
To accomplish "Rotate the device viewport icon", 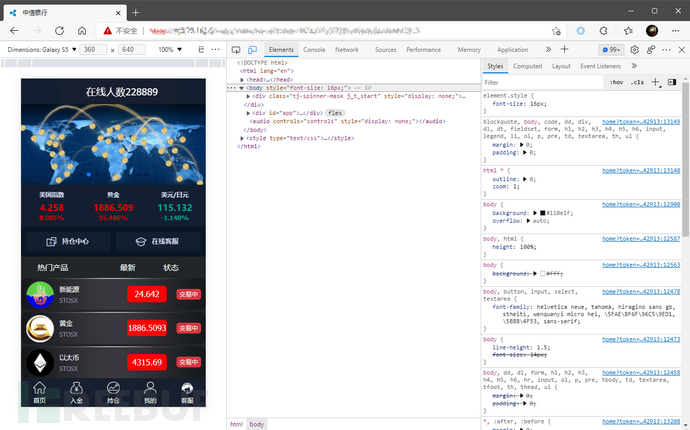I will pyautogui.click(x=201, y=49).
